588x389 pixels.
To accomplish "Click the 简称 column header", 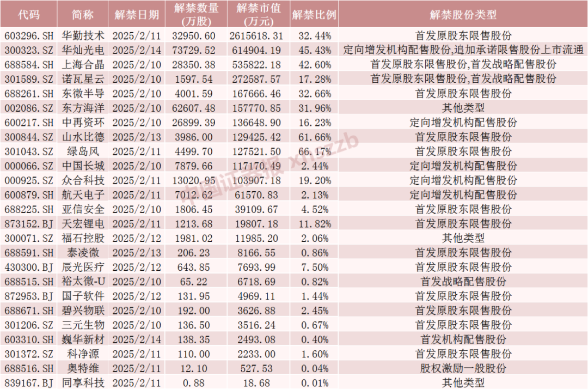I will (x=83, y=14).
